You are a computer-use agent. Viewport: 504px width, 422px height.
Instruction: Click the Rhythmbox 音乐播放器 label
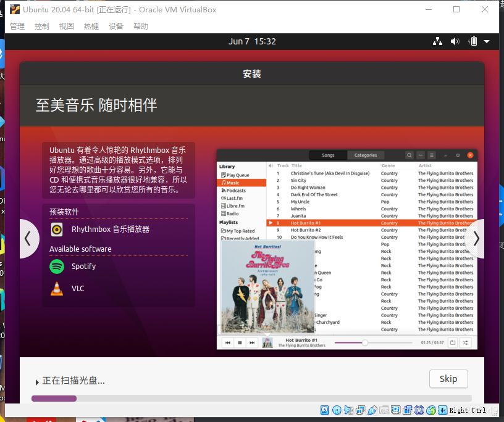click(110, 230)
